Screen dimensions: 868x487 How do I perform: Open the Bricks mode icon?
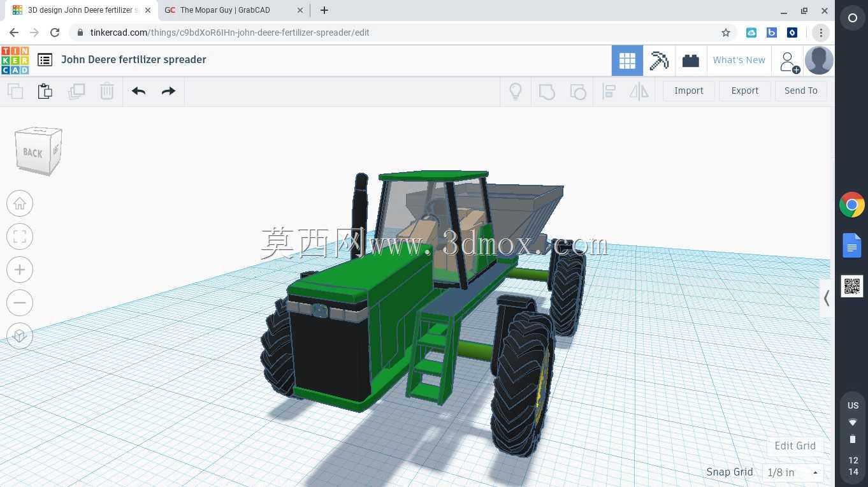691,61
